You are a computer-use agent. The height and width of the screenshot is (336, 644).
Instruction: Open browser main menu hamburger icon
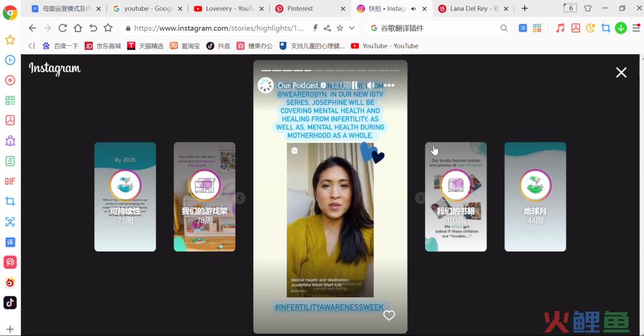pos(636,28)
